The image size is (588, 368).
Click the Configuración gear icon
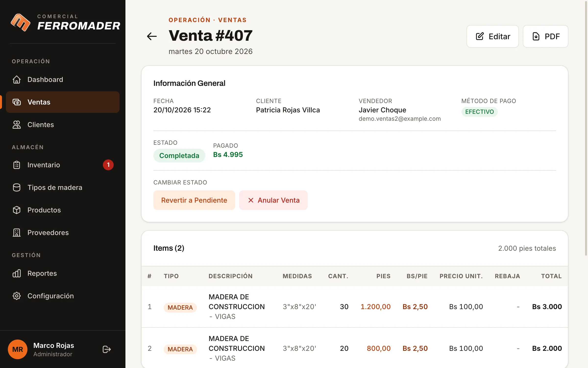[17, 296]
